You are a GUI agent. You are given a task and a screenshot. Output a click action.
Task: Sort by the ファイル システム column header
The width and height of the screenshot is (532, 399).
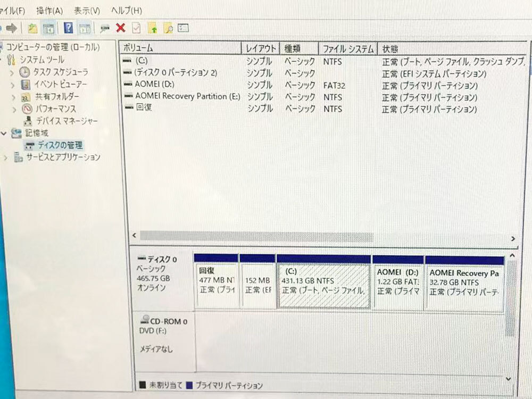pos(348,49)
